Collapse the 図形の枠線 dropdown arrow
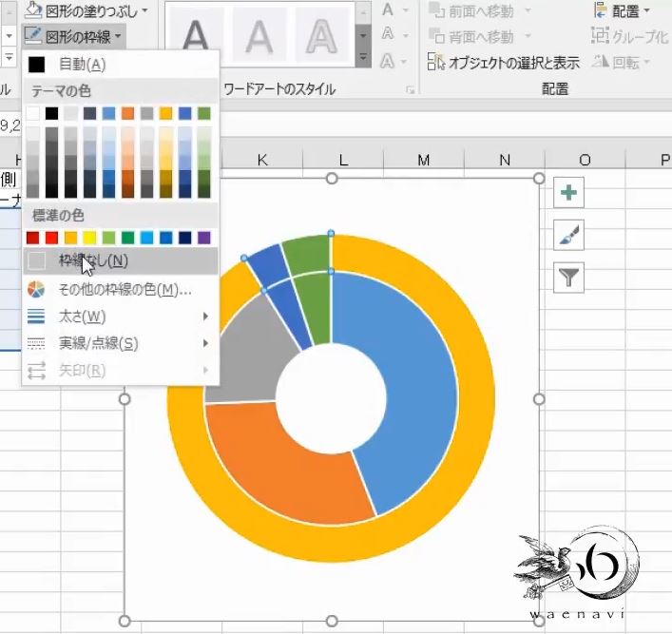The width and height of the screenshot is (672, 634). click(118, 37)
